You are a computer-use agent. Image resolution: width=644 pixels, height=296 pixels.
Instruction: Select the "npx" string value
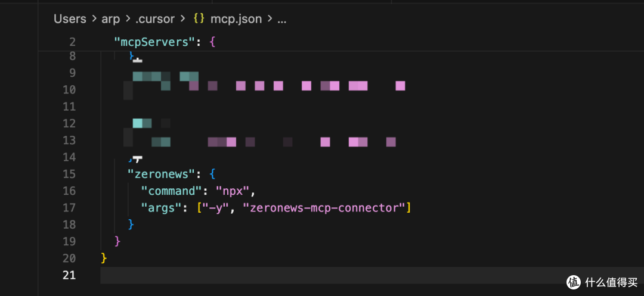(233, 191)
